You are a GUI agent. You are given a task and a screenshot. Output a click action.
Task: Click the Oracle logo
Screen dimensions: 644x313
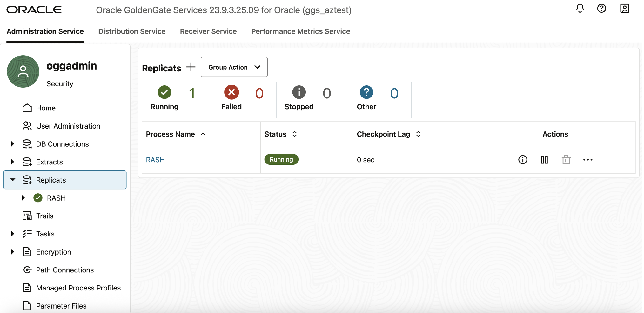pyautogui.click(x=34, y=10)
